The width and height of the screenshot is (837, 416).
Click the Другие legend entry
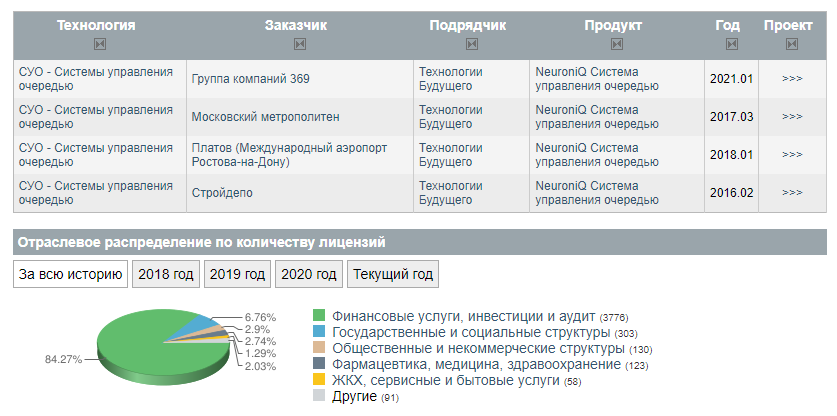click(x=354, y=396)
